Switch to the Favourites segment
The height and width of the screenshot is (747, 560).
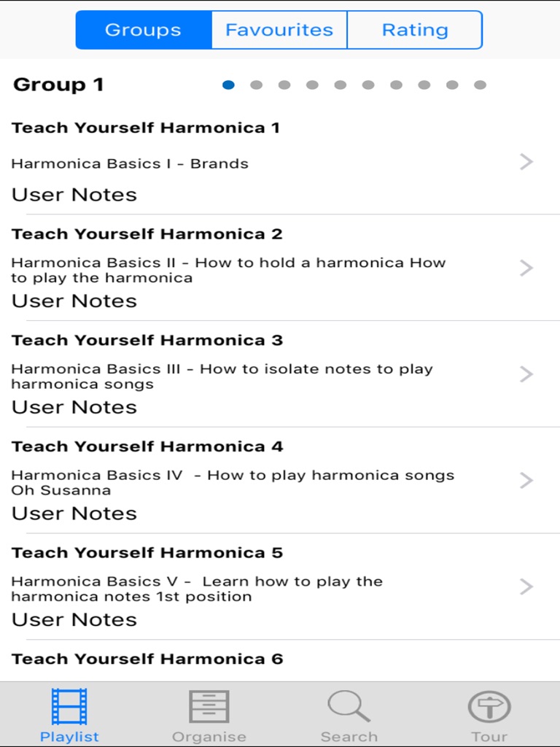coord(279,30)
